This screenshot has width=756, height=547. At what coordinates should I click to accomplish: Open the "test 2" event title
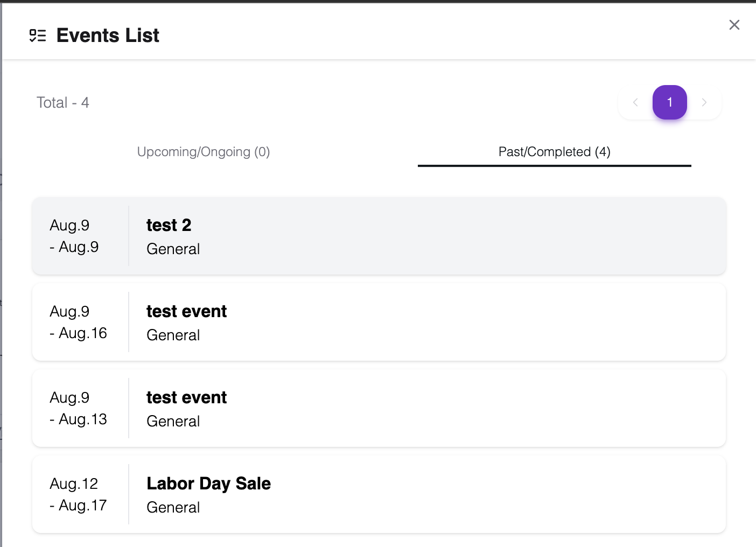click(169, 225)
